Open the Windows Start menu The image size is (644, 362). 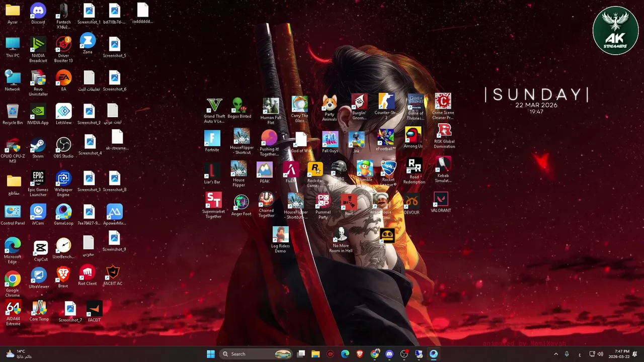pos(211,354)
